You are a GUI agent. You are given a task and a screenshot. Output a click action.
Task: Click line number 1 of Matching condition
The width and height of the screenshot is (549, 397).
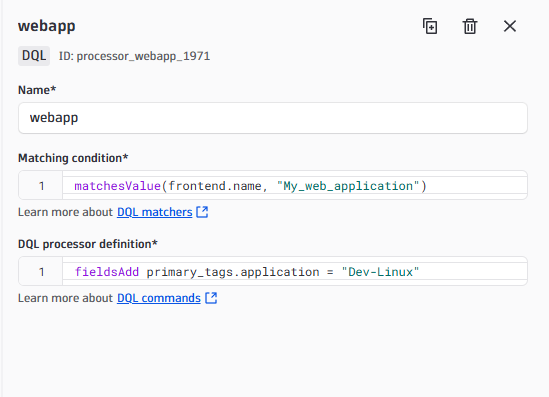click(41, 186)
